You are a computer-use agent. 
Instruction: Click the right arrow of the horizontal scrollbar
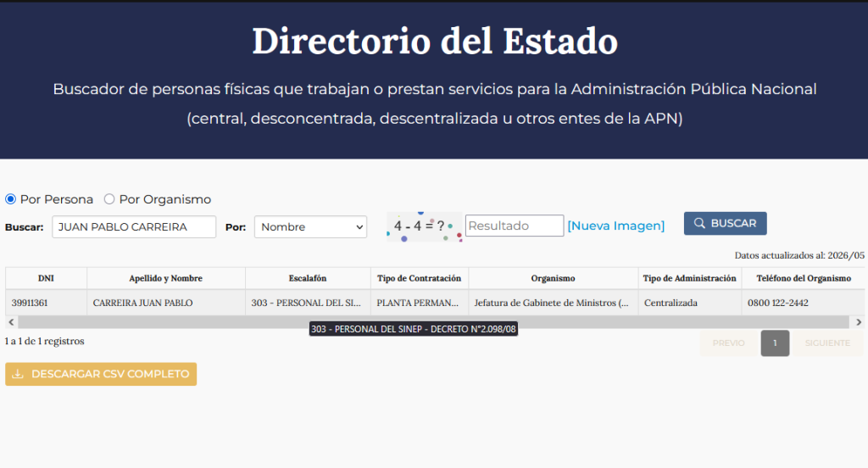pyautogui.click(x=859, y=322)
